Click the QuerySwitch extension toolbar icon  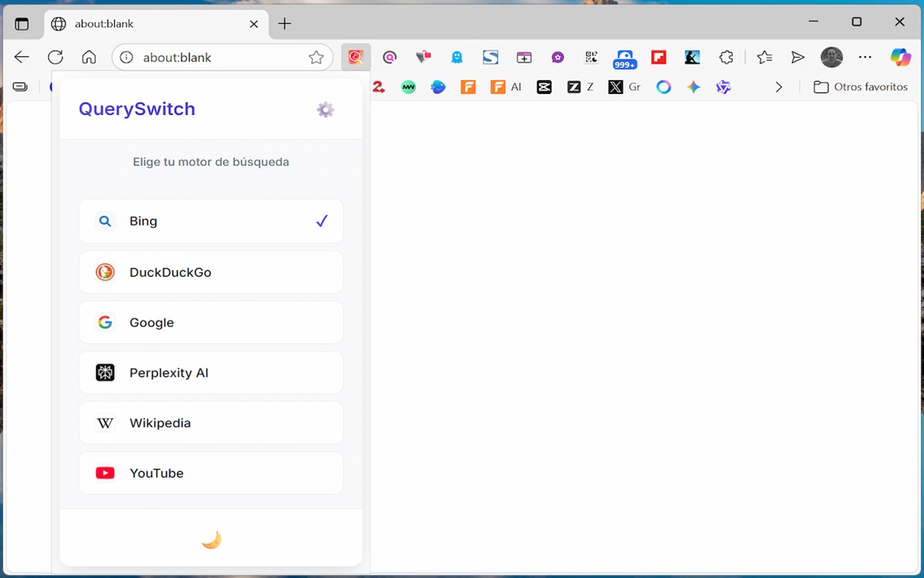(356, 57)
